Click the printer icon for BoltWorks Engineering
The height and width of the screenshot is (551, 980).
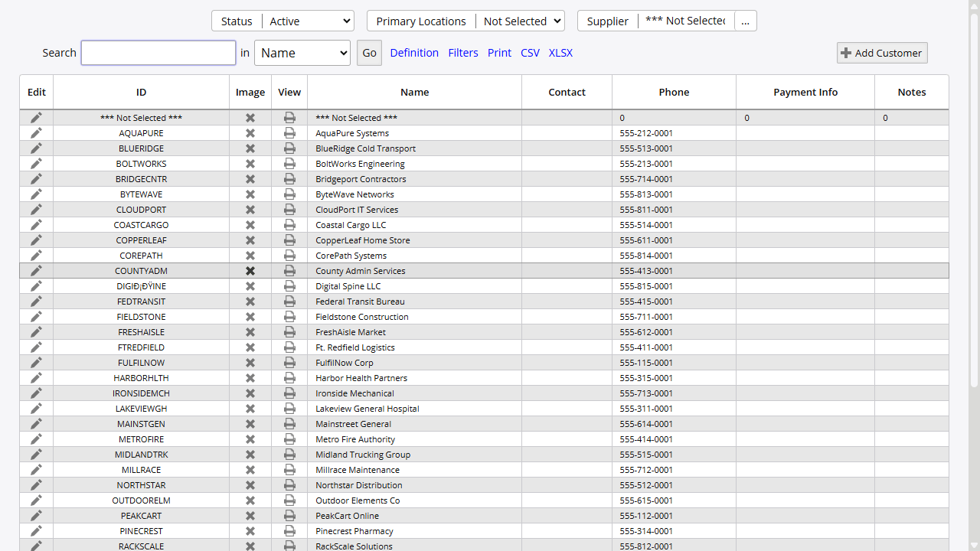(x=289, y=164)
